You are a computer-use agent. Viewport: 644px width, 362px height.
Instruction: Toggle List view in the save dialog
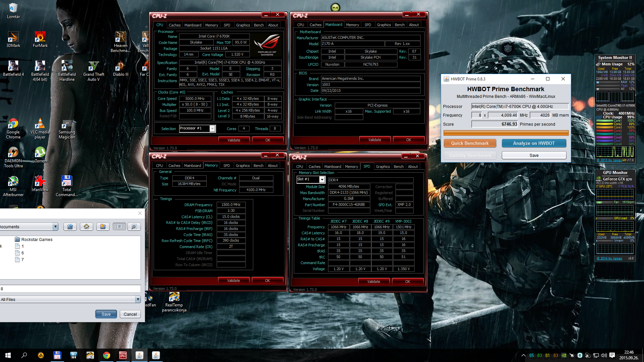pyautogui.click(x=119, y=227)
